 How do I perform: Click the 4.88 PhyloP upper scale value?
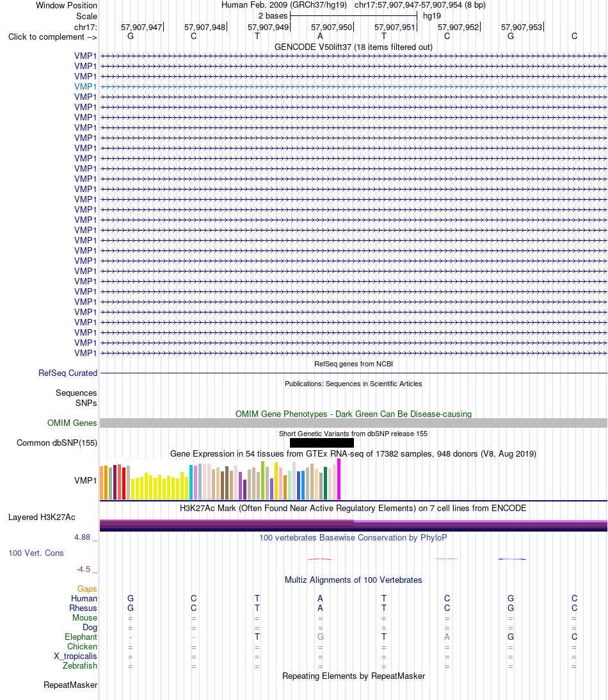pos(83,537)
